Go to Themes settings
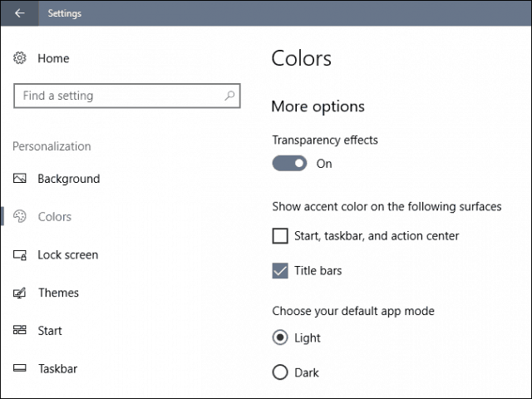This screenshot has height=399, width=532. pyautogui.click(x=58, y=293)
